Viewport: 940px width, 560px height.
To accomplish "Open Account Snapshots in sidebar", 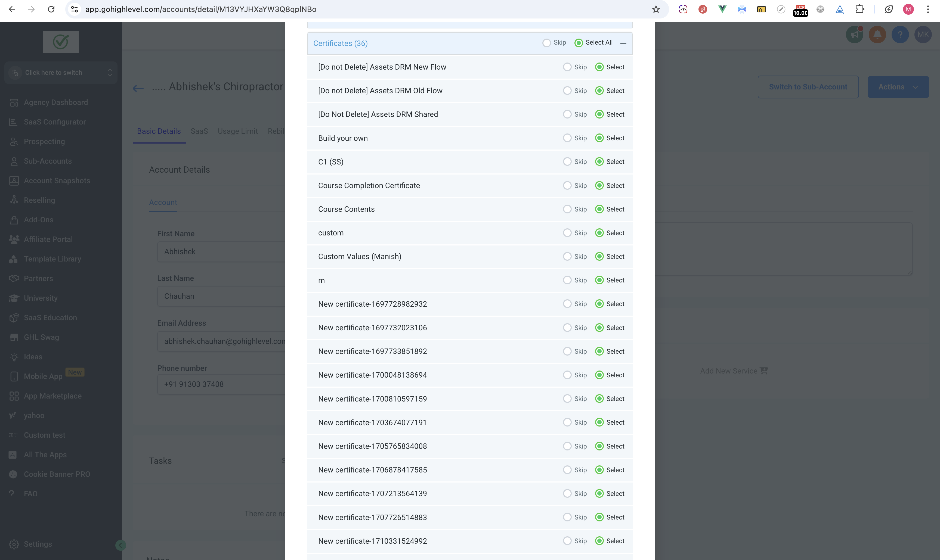I will [57, 181].
